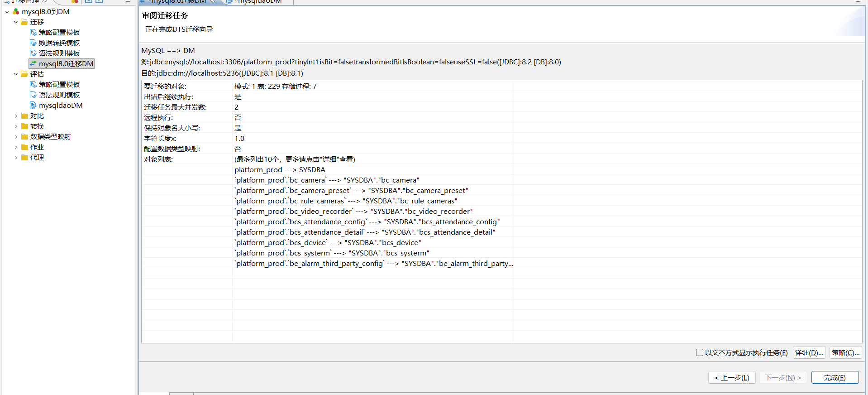Viewport: 868px width, 395px height.
Task: Select the 要迁移的对象 row label
Action: (165, 87)
